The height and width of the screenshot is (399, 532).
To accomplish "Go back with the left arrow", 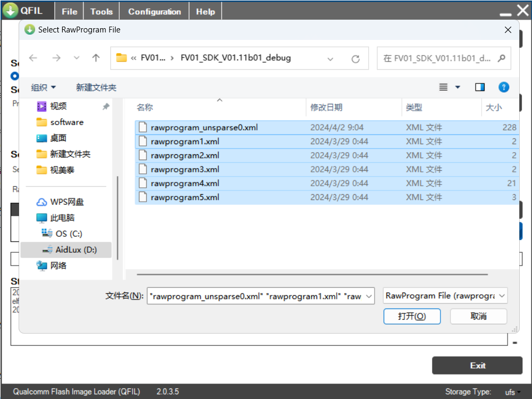I will coord(33,58).
